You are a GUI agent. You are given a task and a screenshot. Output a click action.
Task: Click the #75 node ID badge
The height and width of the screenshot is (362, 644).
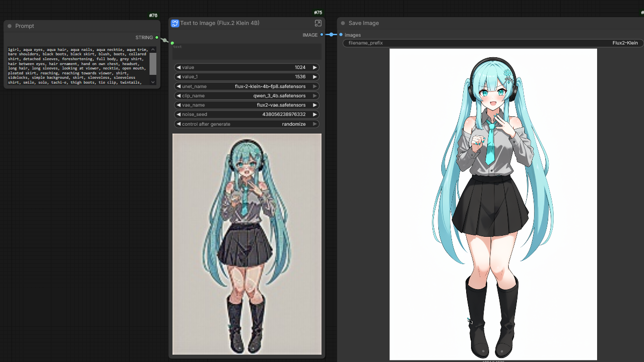[318, 13]
